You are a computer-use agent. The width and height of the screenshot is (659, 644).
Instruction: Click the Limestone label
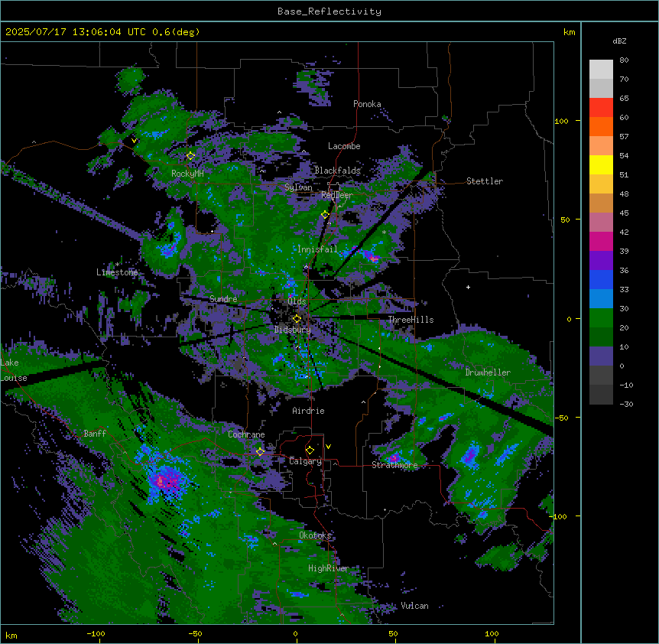[117, 272]
